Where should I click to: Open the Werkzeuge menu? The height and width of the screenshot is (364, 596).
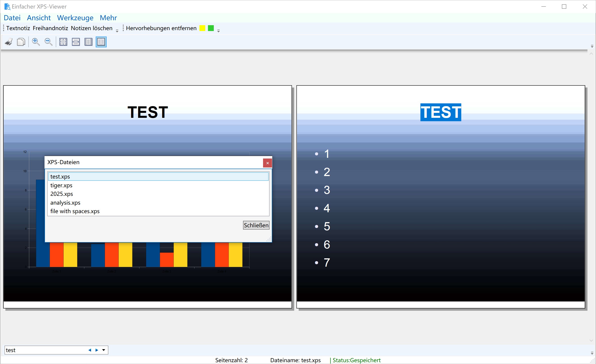(75, 18)
